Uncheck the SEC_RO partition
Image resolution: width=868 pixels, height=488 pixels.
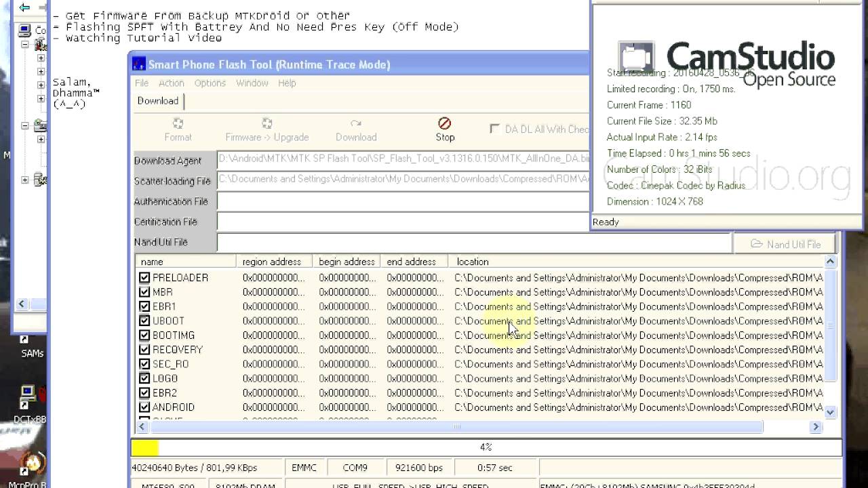(144, 364)
